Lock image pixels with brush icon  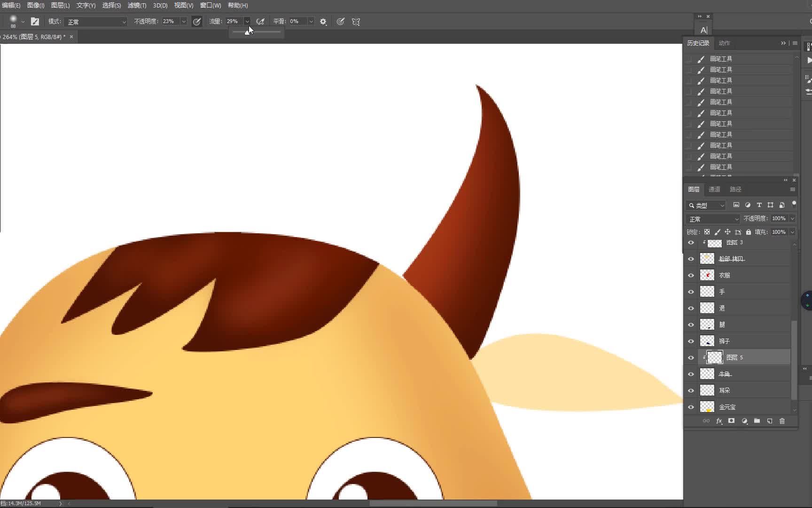717,232
